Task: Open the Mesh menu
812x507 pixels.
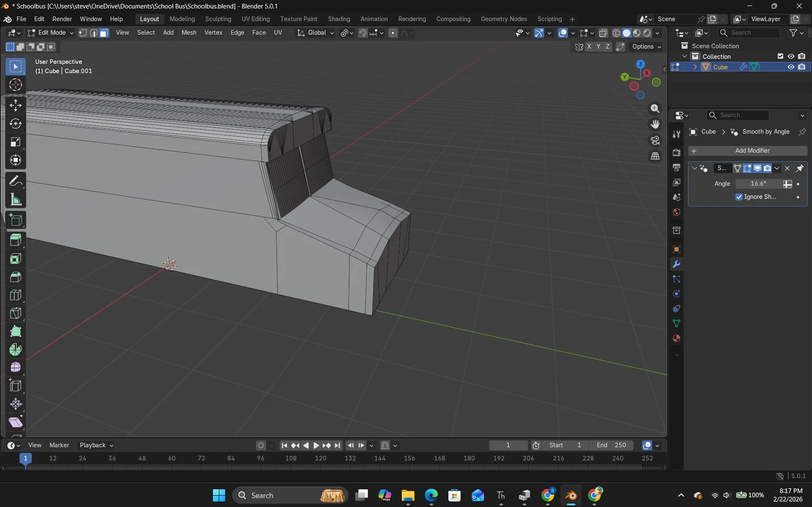Action: click(189, 32)
